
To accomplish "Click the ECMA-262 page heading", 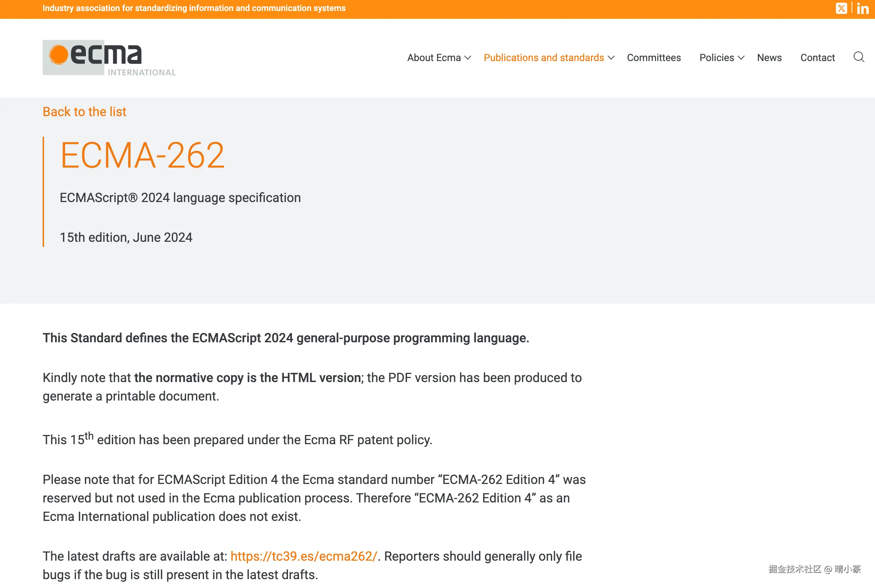I will pos(142,155).
